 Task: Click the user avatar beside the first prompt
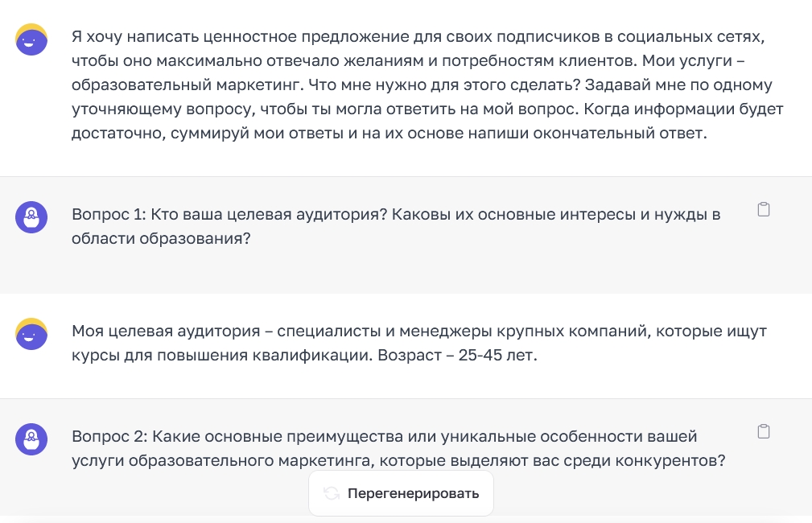(31, 39)
